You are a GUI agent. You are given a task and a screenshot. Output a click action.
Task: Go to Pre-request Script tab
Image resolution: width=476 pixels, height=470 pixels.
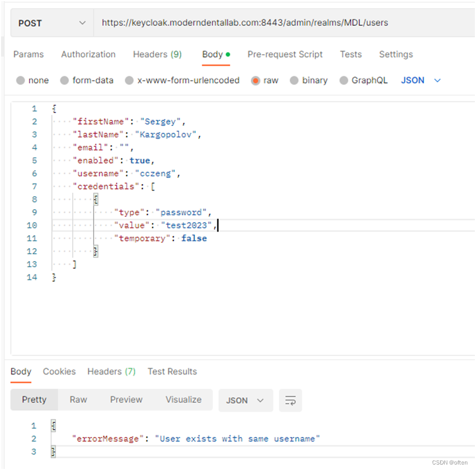pos(285,54)
